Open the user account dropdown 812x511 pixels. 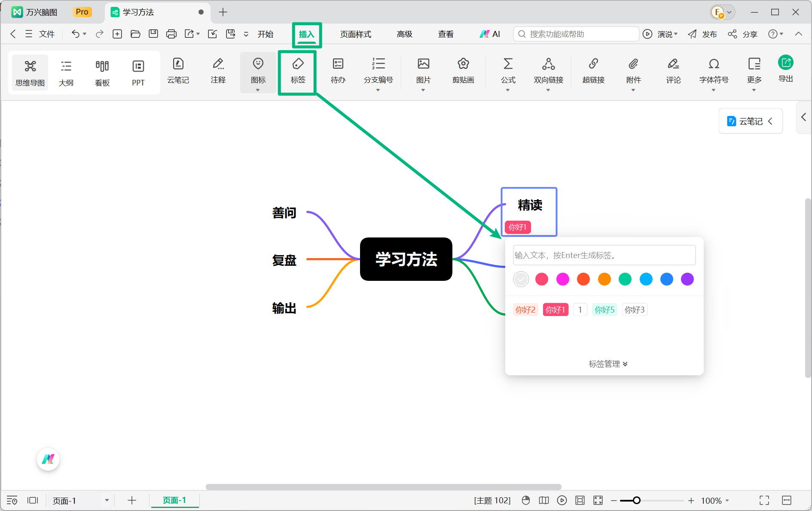[723, 12]
